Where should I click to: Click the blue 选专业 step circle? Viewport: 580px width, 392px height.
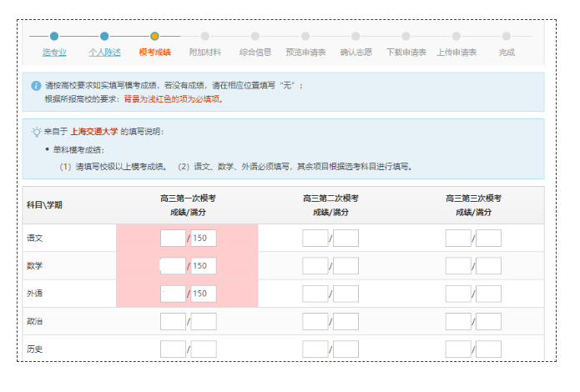tap(54, 36)
